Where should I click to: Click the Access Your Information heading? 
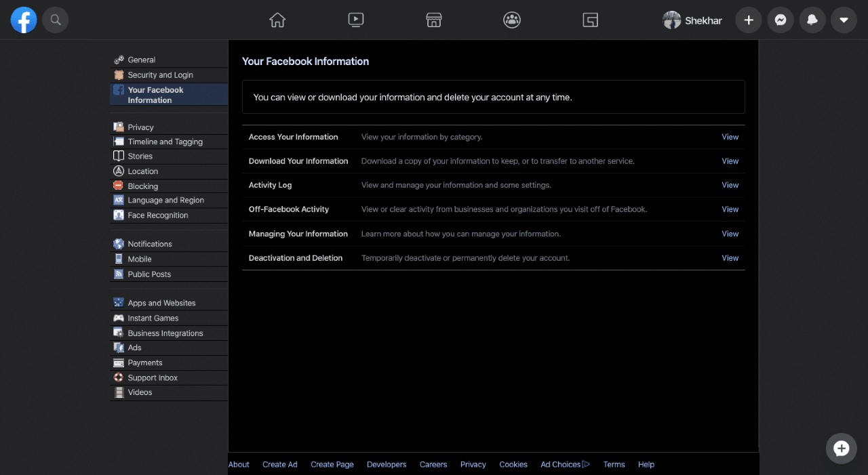(x=293, y=137)
